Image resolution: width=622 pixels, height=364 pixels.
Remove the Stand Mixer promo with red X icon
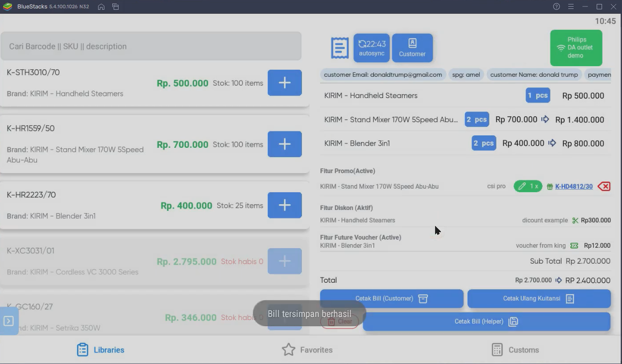click(x=604, y=186)
